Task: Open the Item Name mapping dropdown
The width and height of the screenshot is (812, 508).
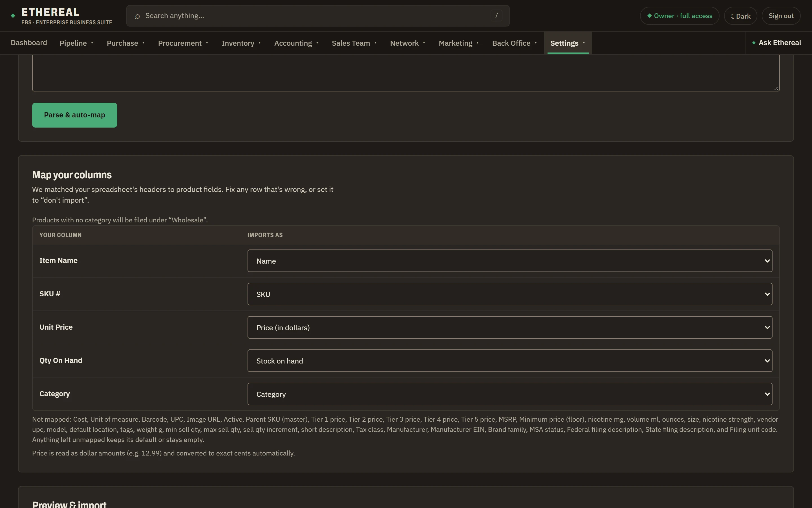Action: pyautogui.click(x=510, y=261)
